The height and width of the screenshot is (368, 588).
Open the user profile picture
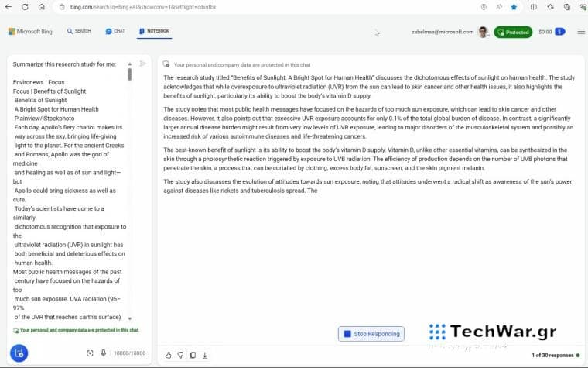coord(483,32)
